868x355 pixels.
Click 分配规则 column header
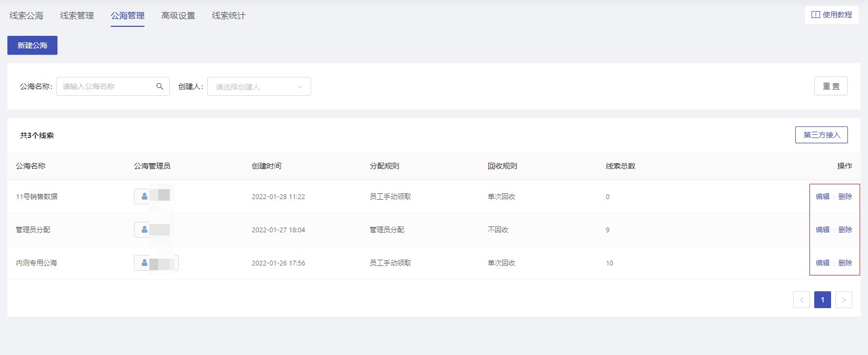tap(384, 166)
